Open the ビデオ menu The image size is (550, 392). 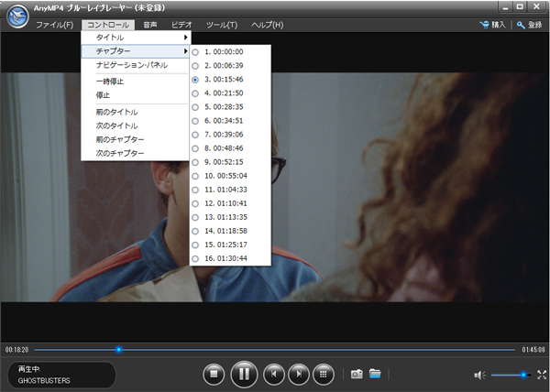pyautogui.click(x=181, y=25)
